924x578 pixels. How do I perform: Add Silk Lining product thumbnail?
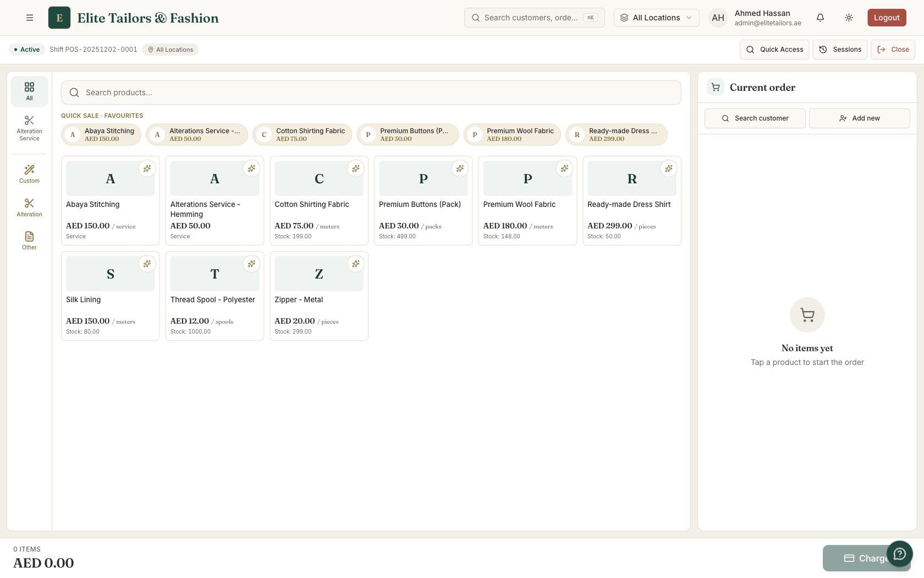(111, 274)
